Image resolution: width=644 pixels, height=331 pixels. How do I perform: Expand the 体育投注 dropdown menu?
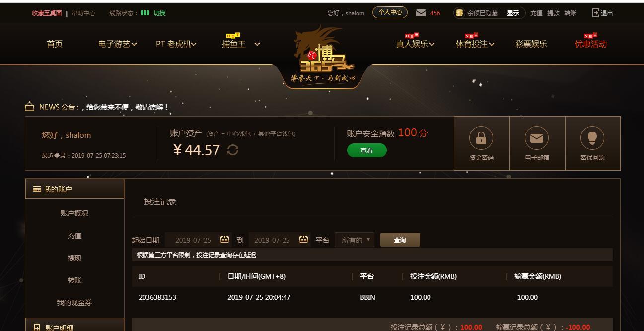(x=475, y=44)
